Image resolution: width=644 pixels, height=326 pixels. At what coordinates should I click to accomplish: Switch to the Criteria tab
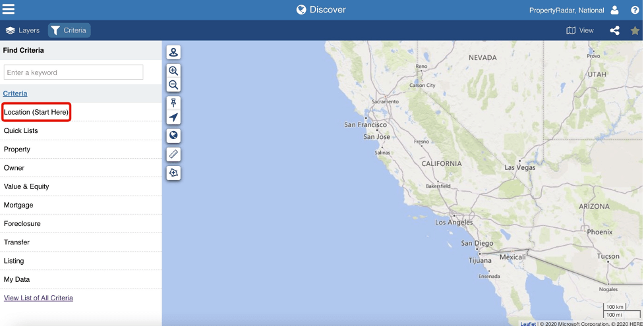coord(69,30)
